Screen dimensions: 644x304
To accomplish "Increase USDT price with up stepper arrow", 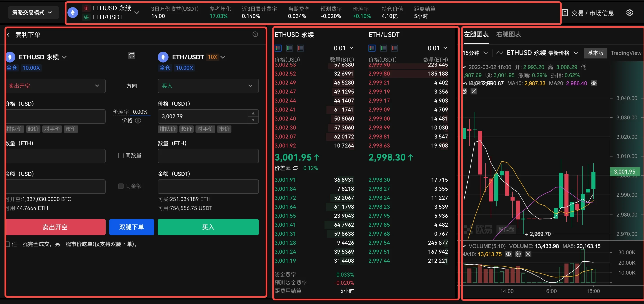I will coord(253,113).
